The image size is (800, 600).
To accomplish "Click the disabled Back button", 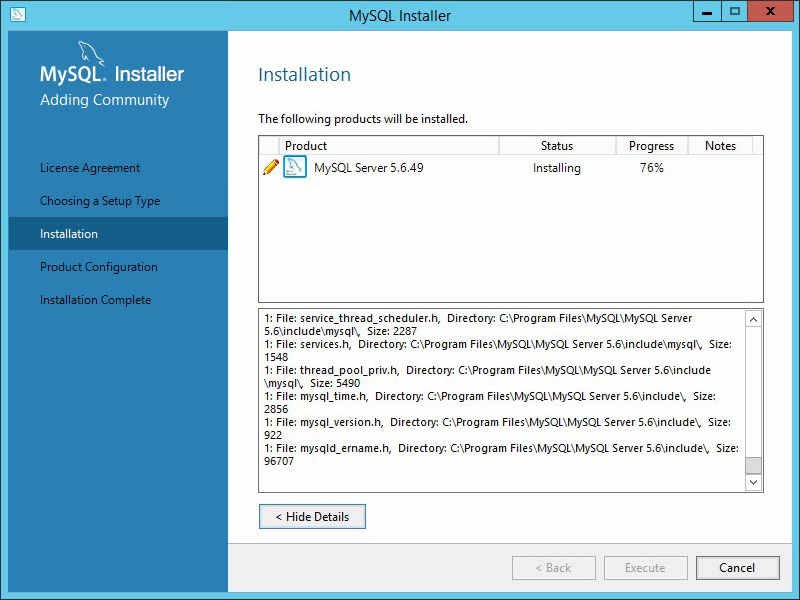I will click(554, 568).
